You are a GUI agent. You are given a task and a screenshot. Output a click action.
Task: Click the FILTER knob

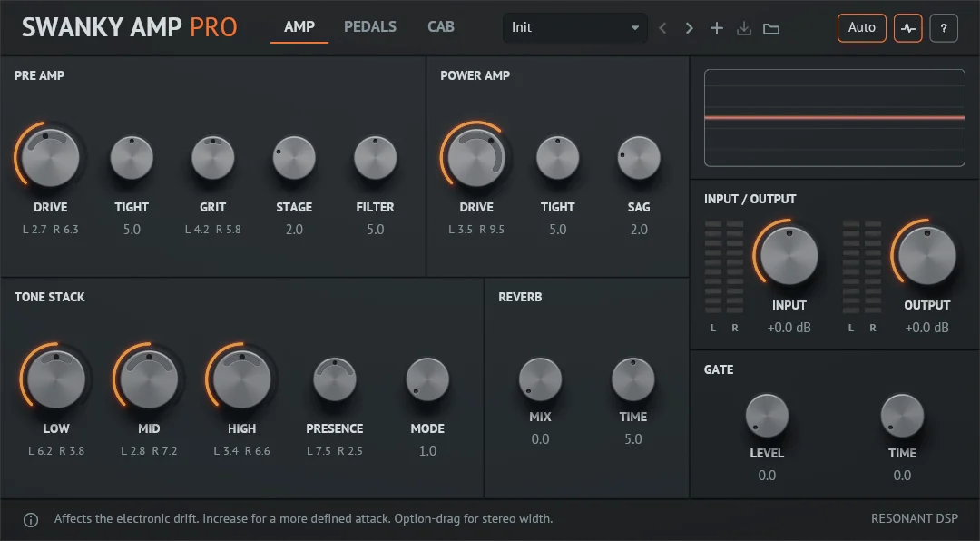coord(375,158)
